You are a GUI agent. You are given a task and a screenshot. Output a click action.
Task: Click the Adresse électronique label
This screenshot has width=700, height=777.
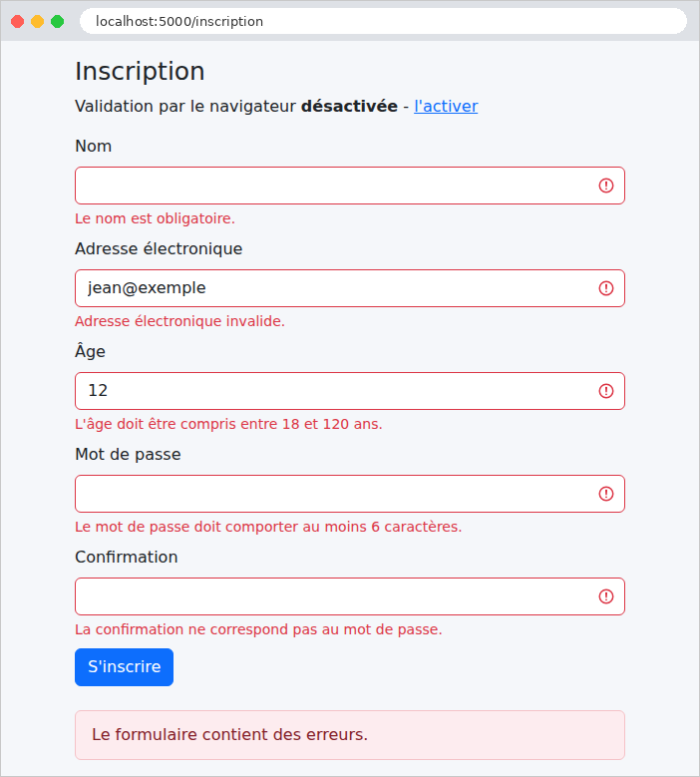pos(159,248)
